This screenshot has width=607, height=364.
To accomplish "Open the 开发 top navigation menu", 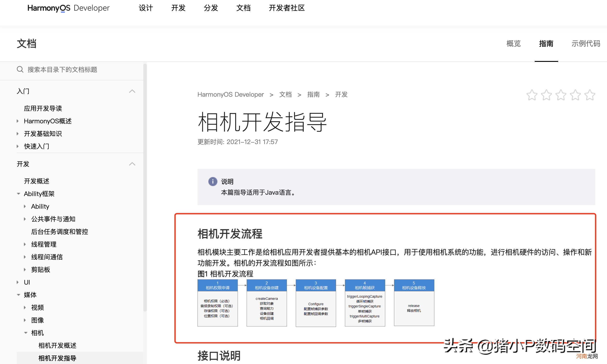I will tap(178, 8).
